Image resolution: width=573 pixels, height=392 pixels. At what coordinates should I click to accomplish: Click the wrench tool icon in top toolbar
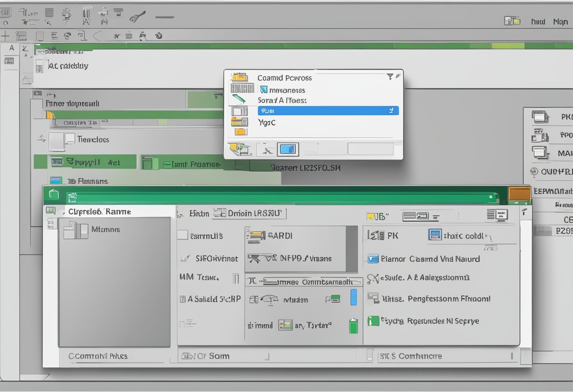(136, 17)
